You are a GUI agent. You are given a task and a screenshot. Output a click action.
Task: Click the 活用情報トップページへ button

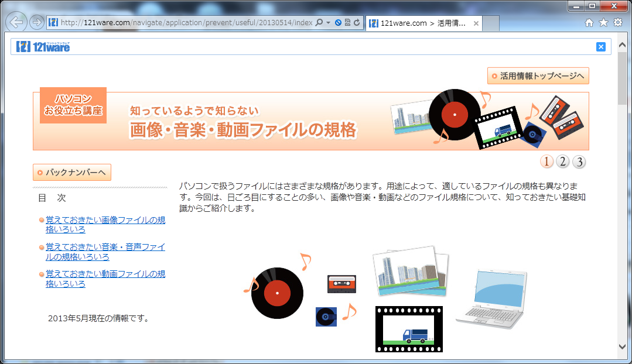538,76
